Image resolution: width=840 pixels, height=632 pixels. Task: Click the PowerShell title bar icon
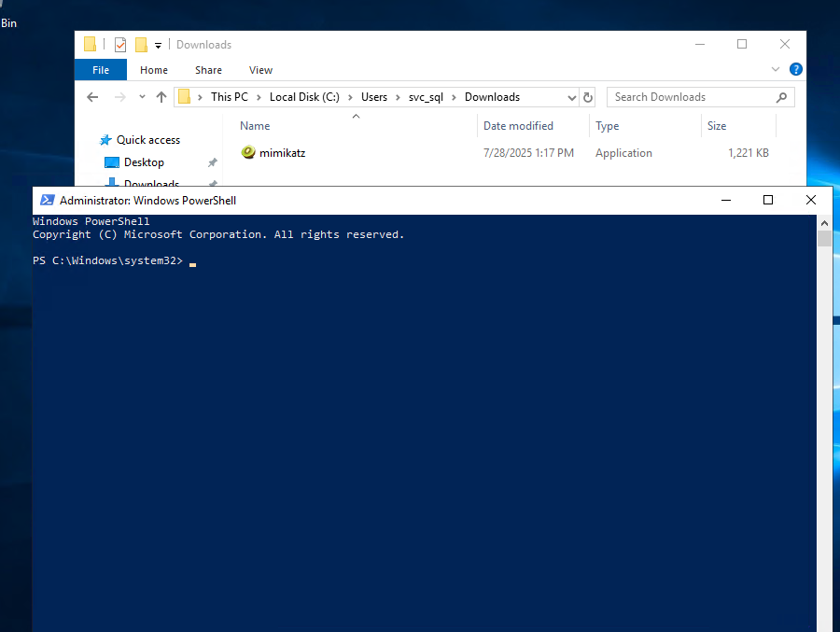tap(48, 200)
